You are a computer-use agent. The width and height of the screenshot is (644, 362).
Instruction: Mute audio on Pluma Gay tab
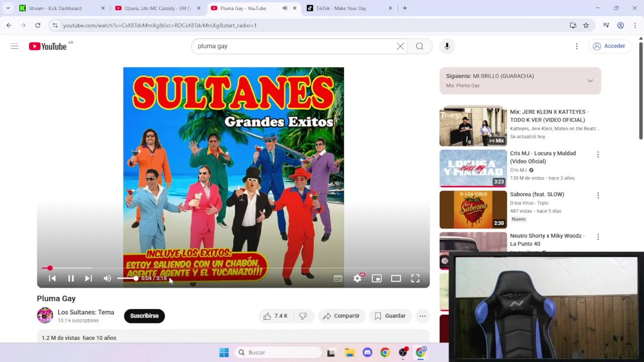click(285, 8)
